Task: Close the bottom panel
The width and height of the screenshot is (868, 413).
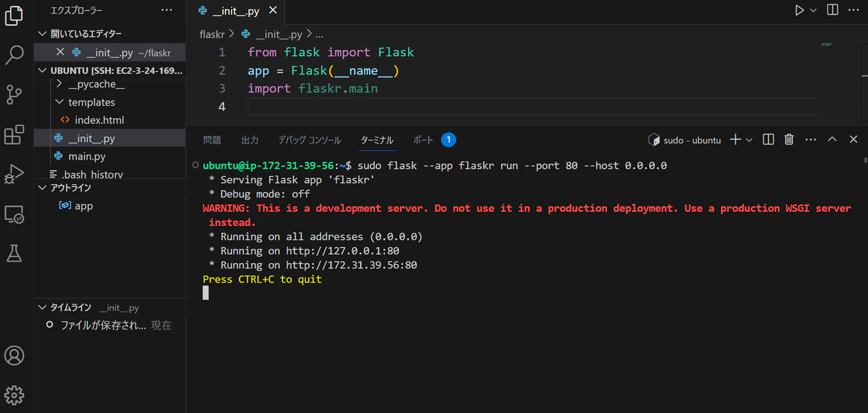Action: click(853, 140)
